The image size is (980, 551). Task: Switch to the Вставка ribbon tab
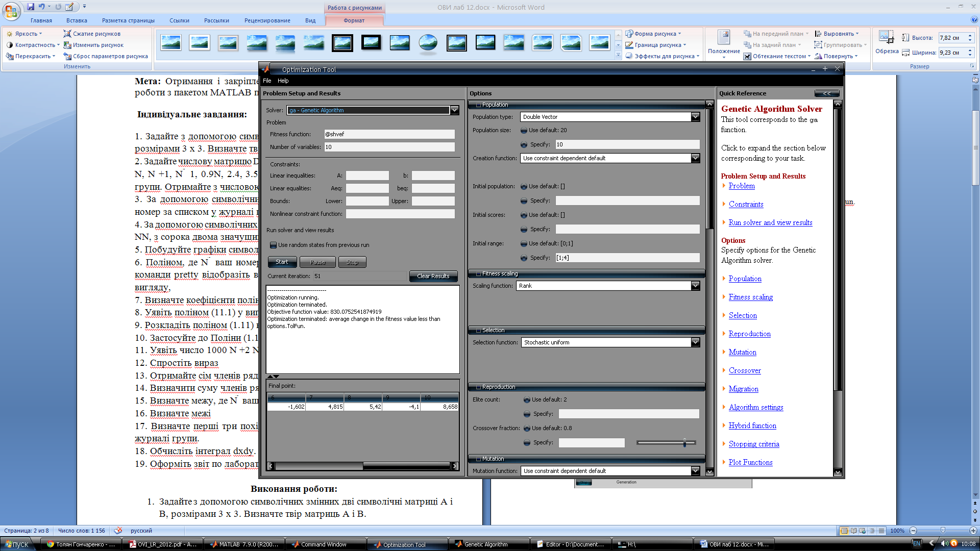(77, 20)
